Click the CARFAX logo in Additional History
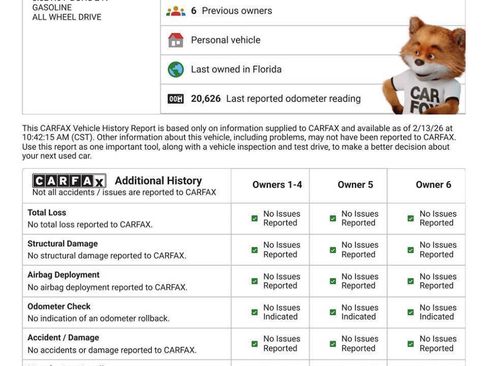 pyautogui.click(x=69, y=181)
